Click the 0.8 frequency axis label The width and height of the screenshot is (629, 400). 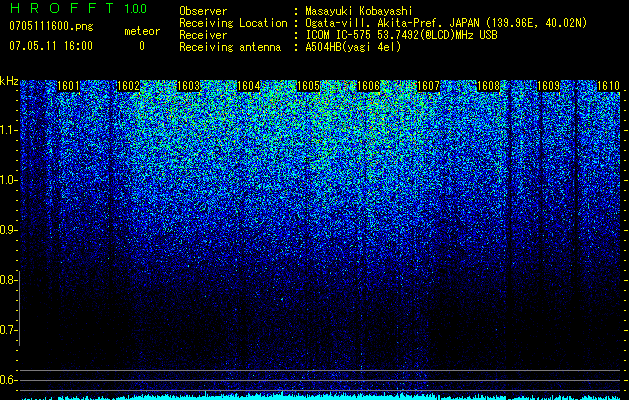8,280
